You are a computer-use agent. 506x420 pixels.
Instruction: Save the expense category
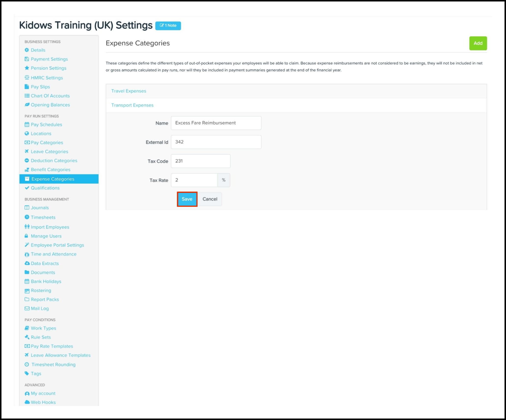187,199
